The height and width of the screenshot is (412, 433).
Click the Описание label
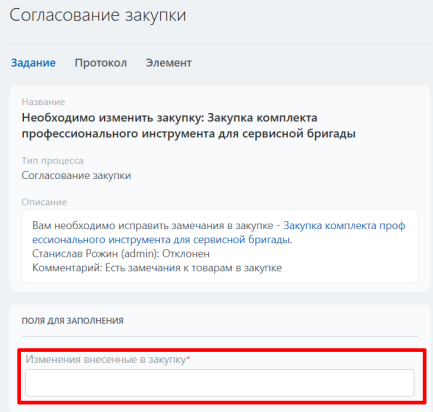[44, 202]
